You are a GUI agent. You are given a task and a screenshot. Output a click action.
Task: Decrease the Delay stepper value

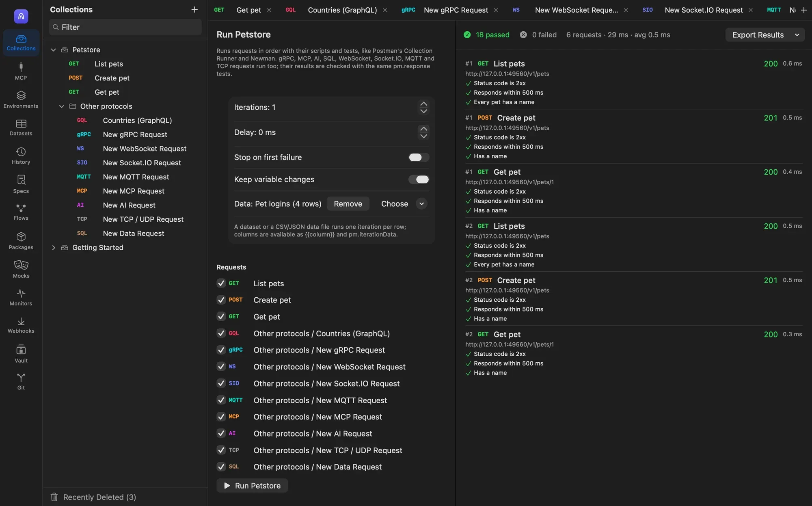[x=423, y=136]
